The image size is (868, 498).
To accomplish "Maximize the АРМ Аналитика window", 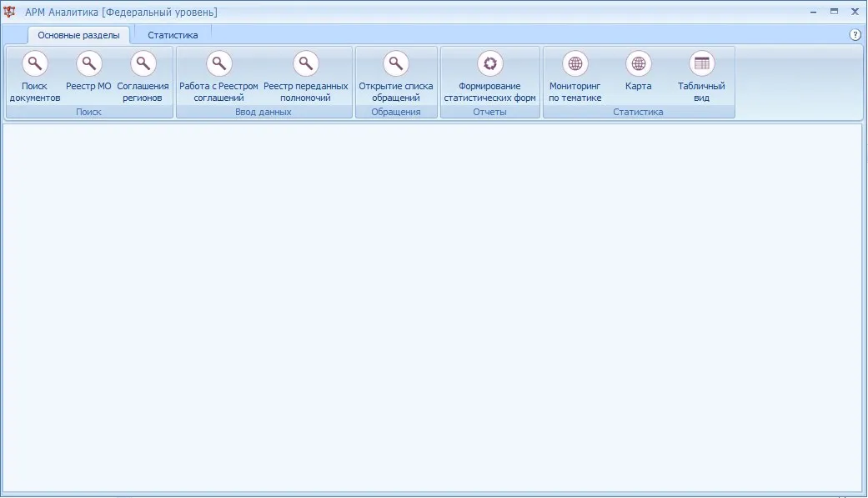I will pos(834,12).
